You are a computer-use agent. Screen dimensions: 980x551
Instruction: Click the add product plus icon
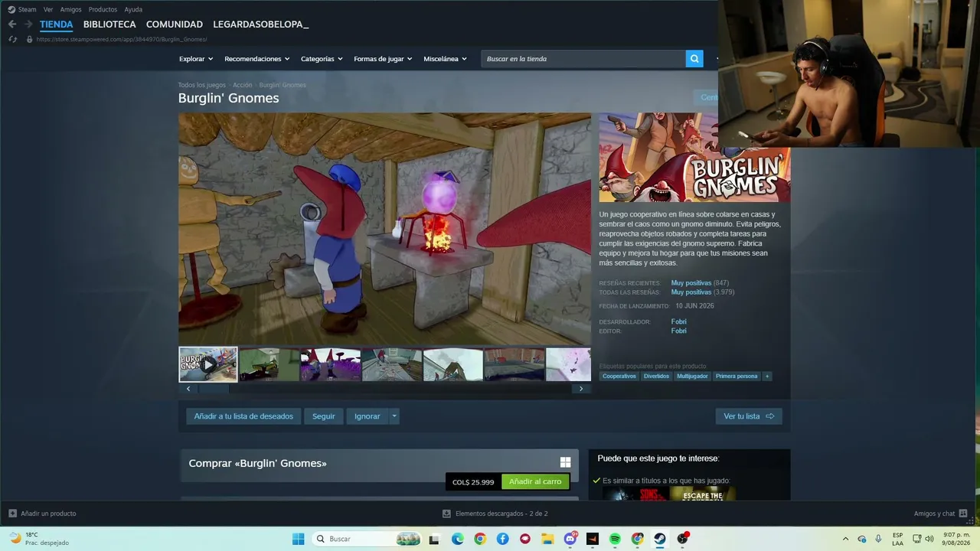coord(12,514)
